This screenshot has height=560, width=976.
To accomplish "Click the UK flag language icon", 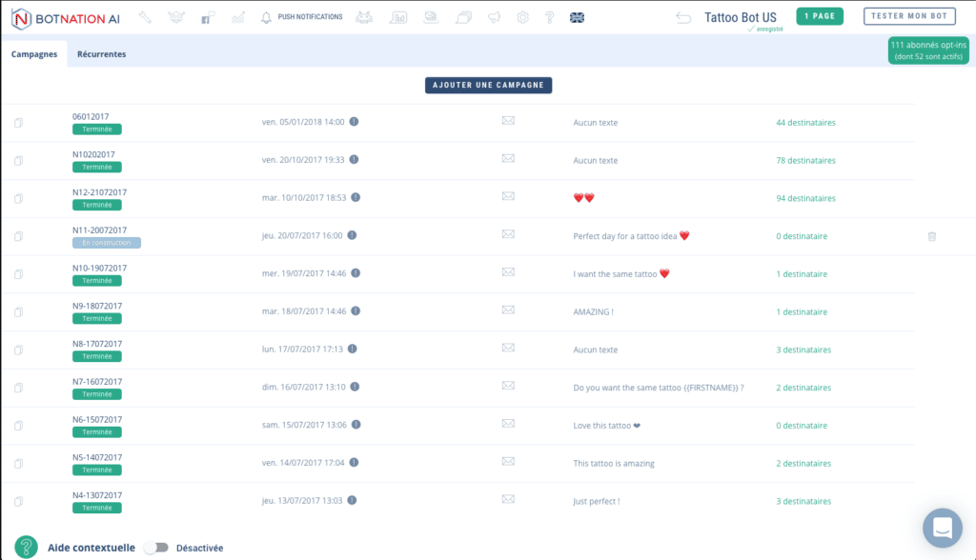I will coord(577,17).
